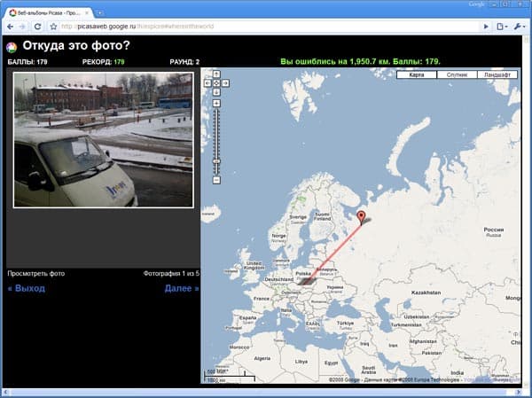
Task: Click the result text Вы ошиблись на 1,950.7 км
Action: (x=335, y=62)
